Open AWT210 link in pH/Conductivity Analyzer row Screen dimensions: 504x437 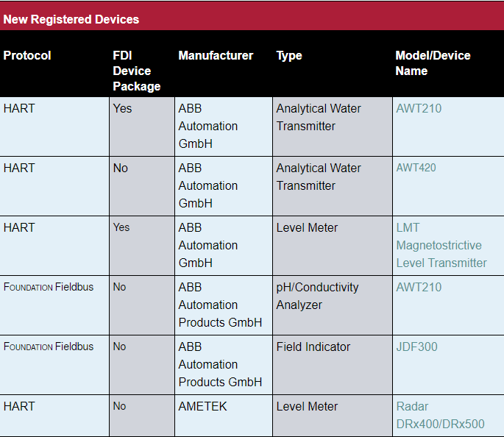(x=419, y=287)
